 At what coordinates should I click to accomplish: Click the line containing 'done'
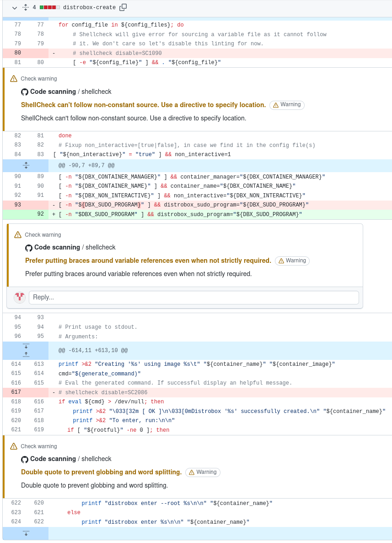click(x=65, y=136)
